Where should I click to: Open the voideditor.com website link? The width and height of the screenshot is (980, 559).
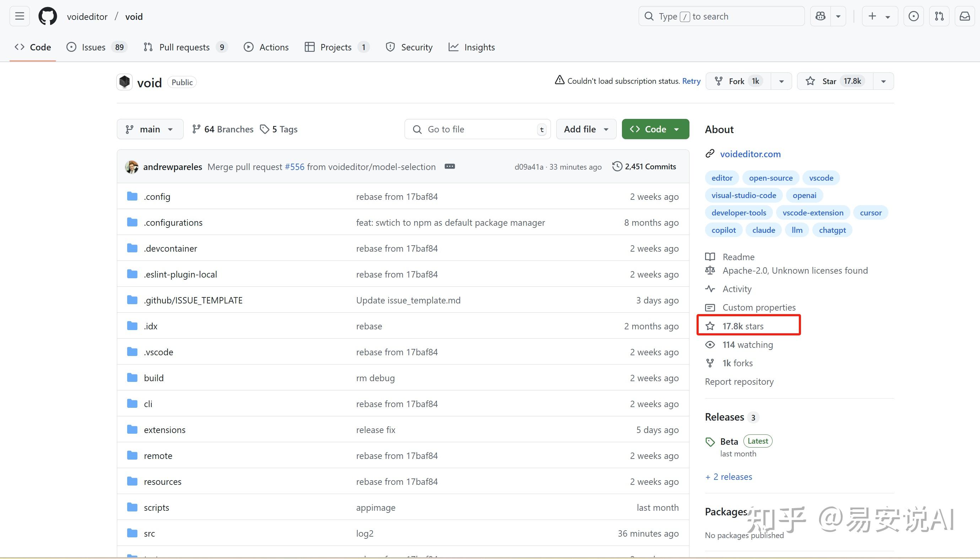750,154
